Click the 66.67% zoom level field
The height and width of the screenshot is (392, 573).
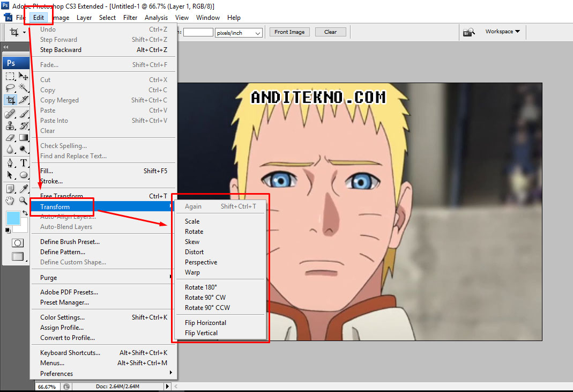(x=47, y=387)
